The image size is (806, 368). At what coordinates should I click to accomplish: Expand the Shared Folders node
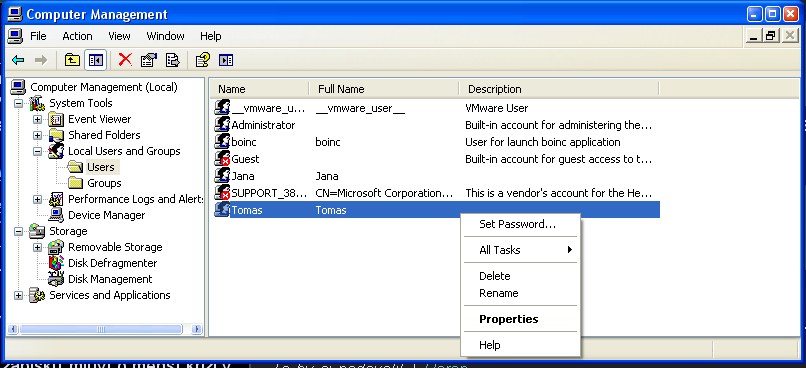38,135
